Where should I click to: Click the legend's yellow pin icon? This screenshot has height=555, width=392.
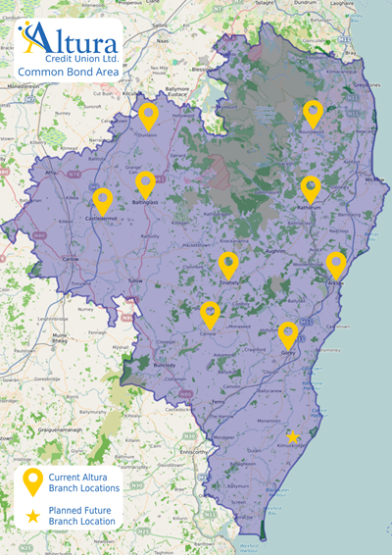tap(33, 482)
